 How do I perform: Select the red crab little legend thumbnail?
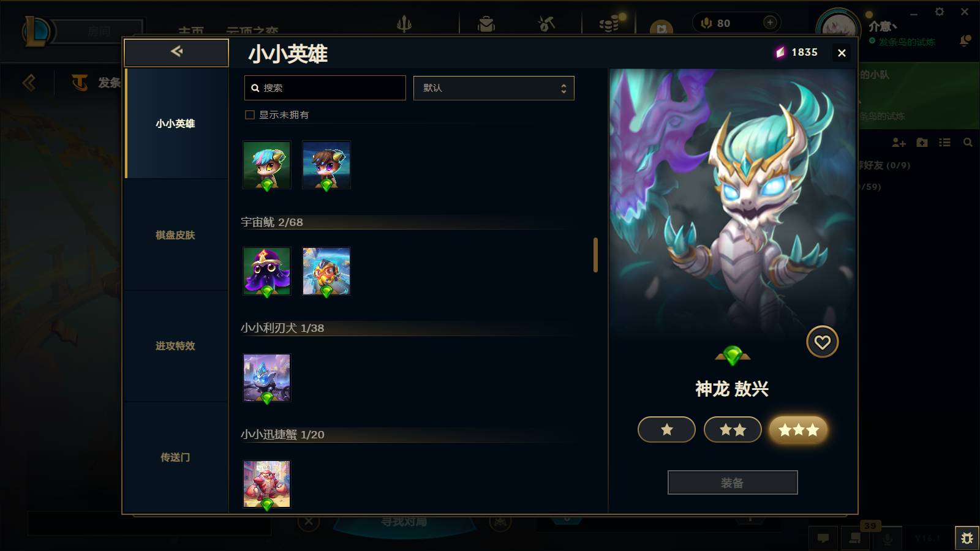(266, 484)
